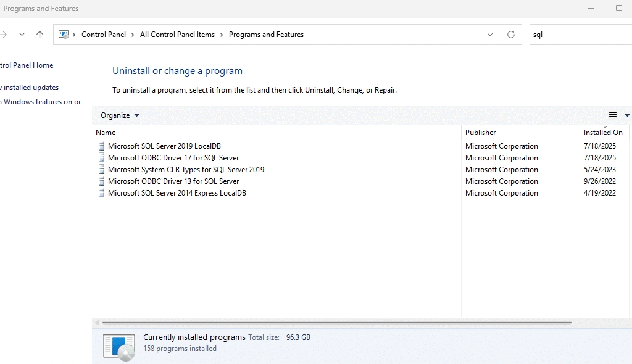Open View installed updates link

30,88
